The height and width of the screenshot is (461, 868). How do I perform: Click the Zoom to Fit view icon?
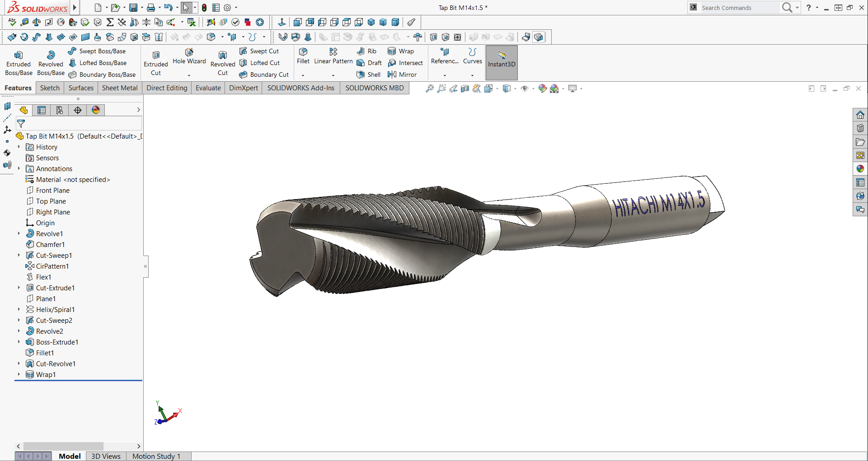click(x=430, y=88)
